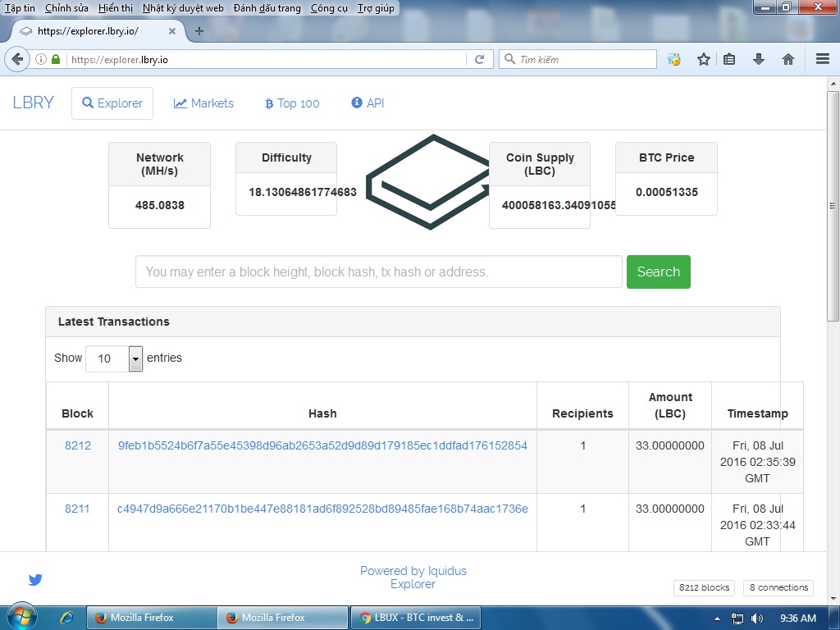Screen dimensions: 840x630
Task: Open block 8212 link
Action: pos(78,445)
